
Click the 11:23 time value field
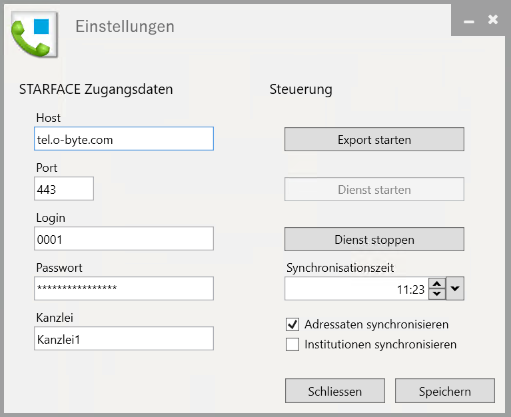(x=356, y=289)
